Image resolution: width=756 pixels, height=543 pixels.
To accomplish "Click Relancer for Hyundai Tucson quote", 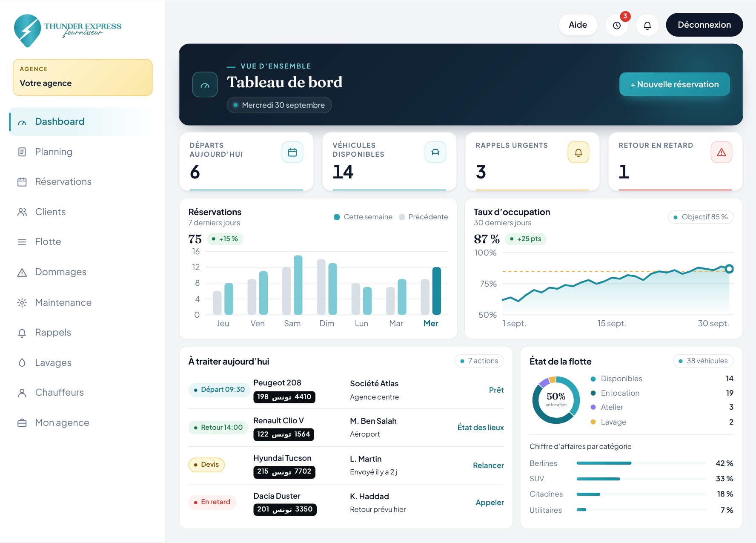I will [488, 465].
